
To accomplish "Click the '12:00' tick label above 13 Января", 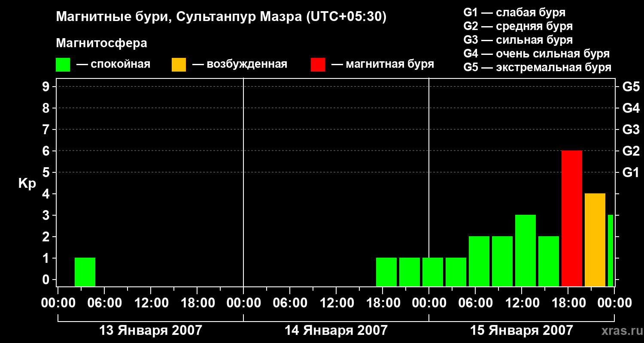I will [151, 303].
